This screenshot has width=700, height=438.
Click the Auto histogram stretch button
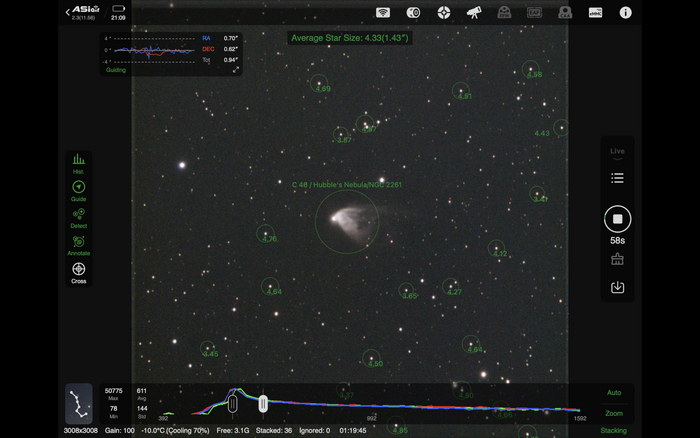[613, 393]
